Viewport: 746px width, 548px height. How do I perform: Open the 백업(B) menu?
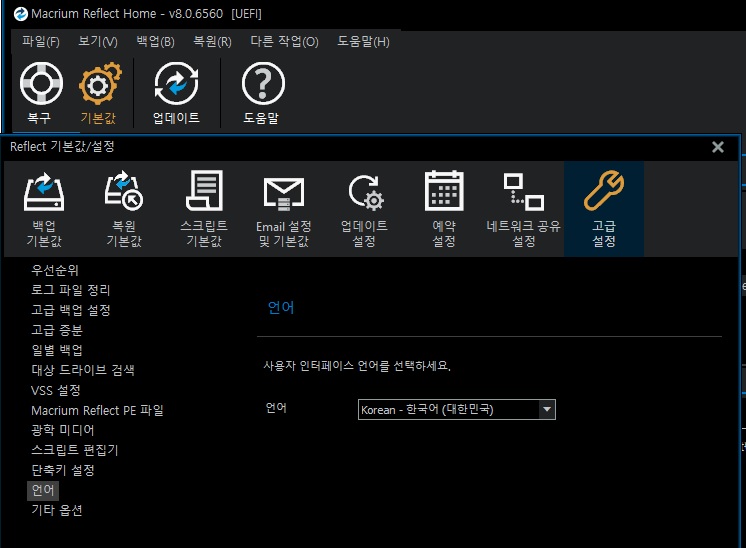tap(156, 42)
